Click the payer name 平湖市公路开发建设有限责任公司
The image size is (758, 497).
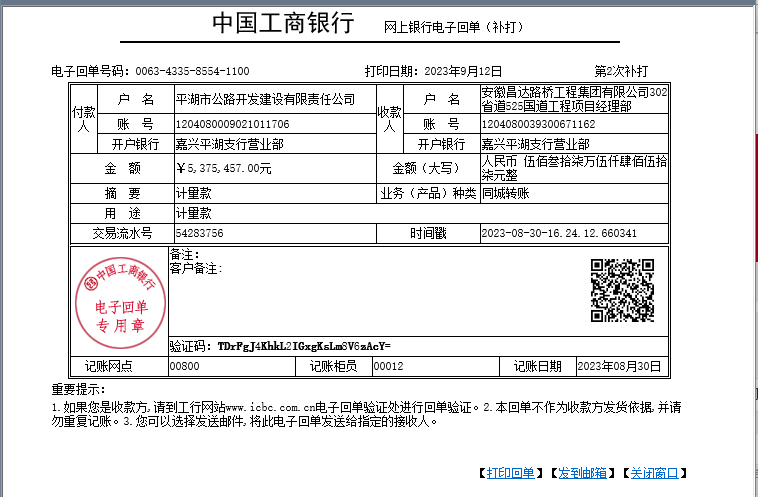click(265, 99)
